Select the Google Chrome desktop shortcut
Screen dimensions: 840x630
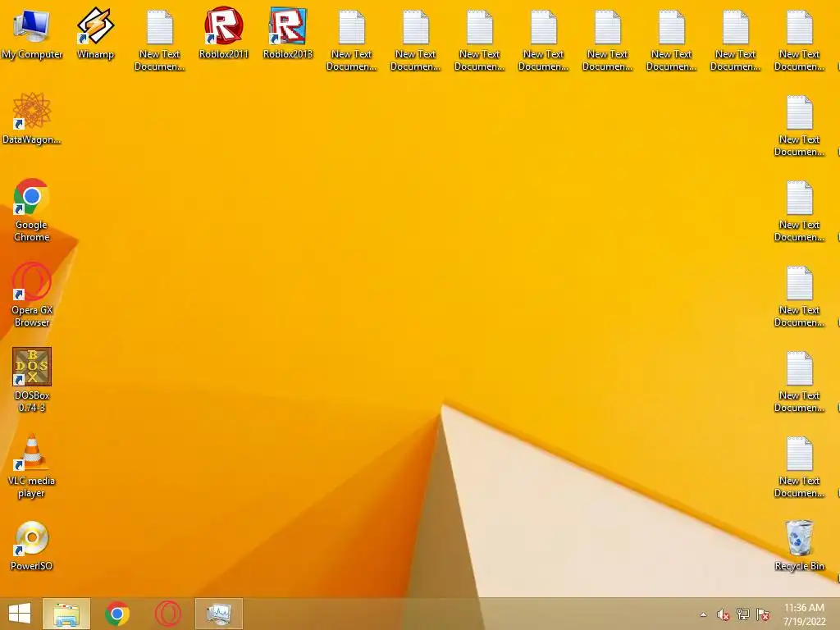pos(32,210)
